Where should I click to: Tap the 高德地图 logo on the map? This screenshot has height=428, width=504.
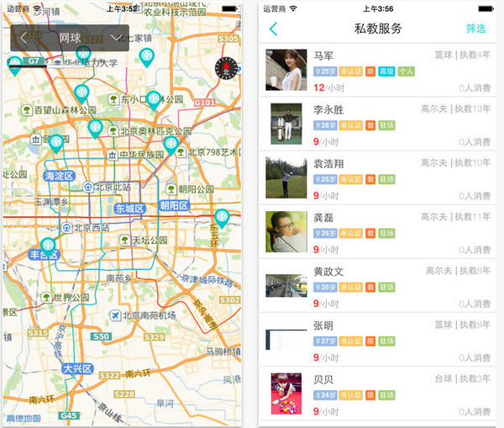(24, 419)
